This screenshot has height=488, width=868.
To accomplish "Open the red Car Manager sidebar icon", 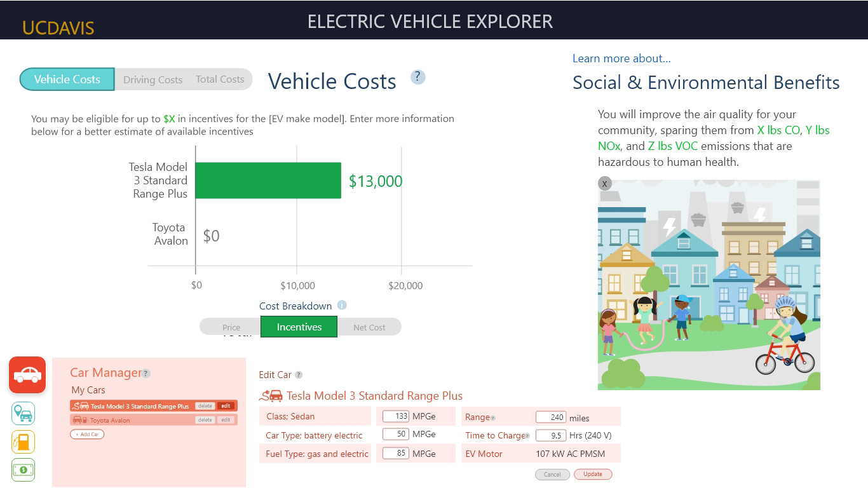I will [x=27, y=375].
